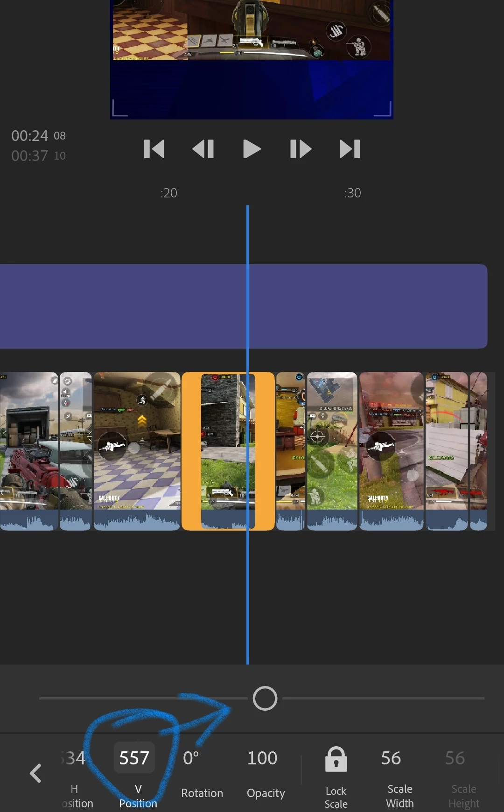Jump to the previous clip start
The height and width of the screenshot is (812, 504).
(154, 149)
